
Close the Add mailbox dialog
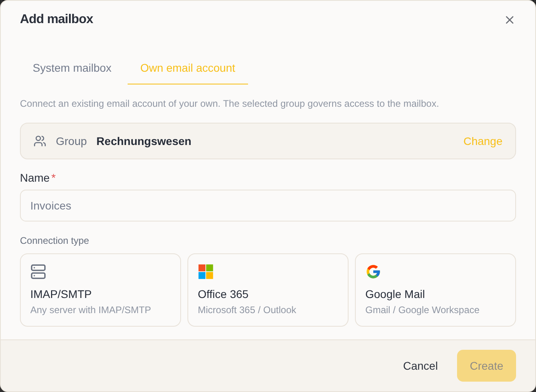[509, 20]
